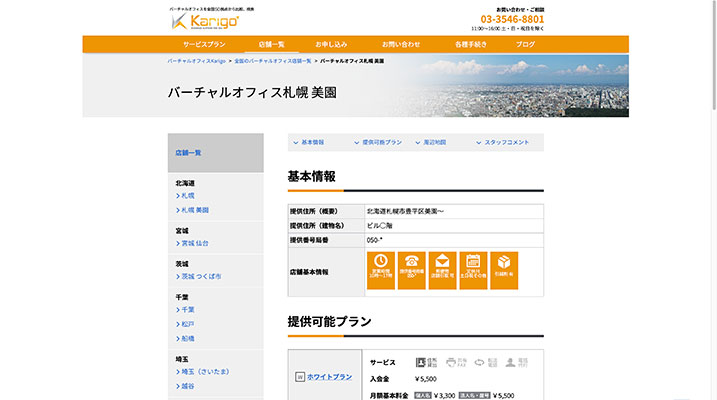The image size is (717, 400).
Task: Click the 宮城 sidebar region heading
Action: click(x=182, y=231)
